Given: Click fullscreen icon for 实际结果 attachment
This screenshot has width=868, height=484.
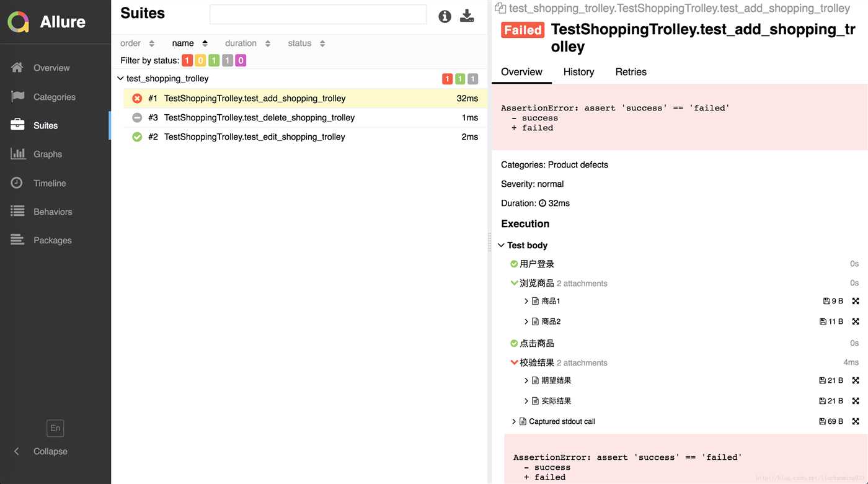Looking at the screenshot, I should click(856, 401).
